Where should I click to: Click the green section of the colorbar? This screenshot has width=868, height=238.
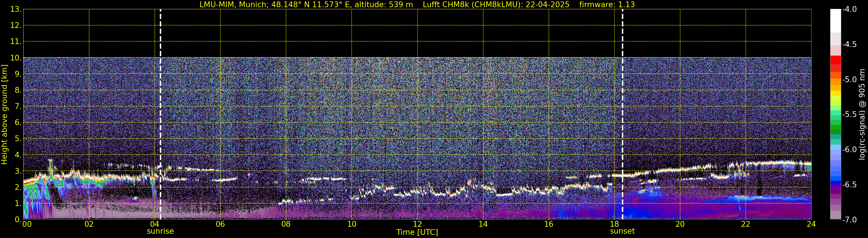(x=835, y=127)
